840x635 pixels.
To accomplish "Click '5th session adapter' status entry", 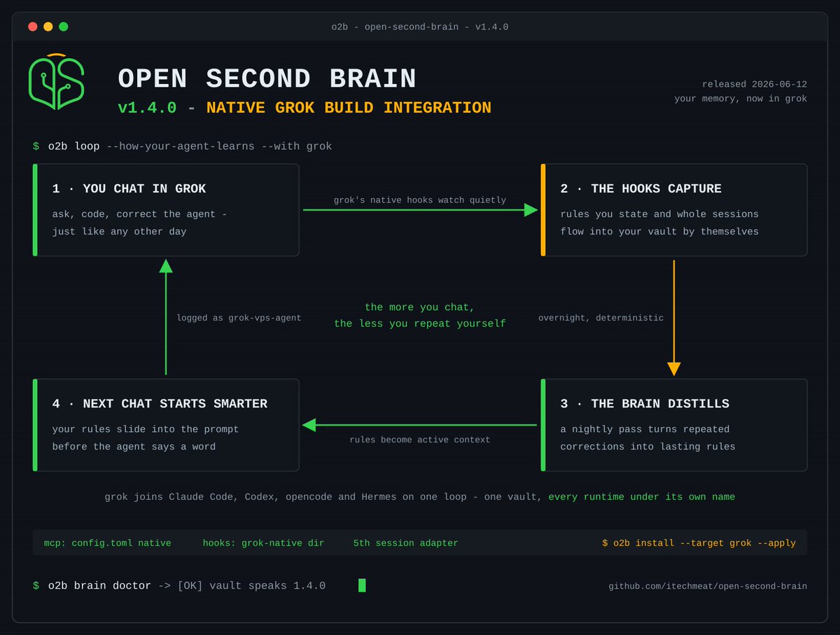I will click(406, 543).
